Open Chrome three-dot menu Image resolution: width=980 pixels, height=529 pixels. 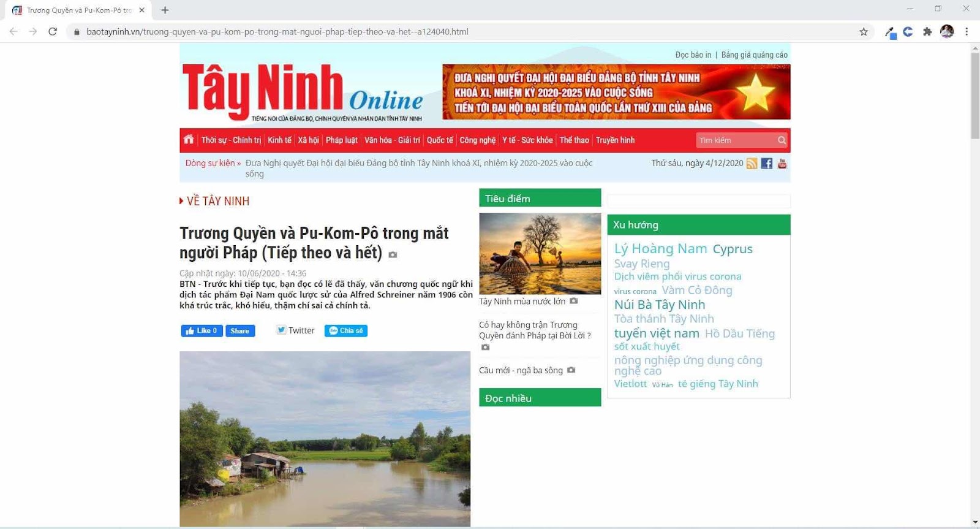(967, 32)
